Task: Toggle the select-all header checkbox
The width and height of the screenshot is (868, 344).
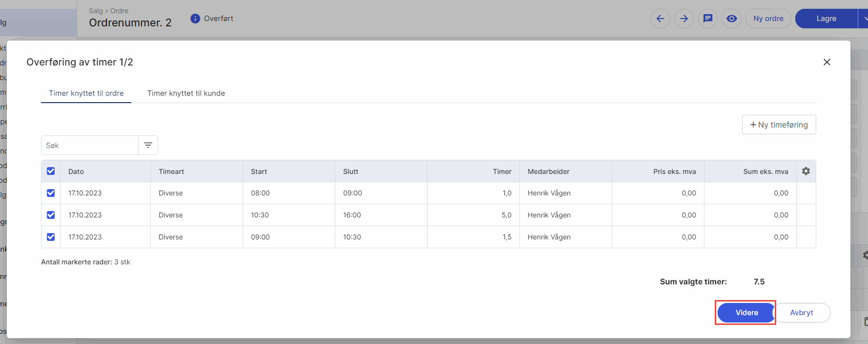Action: (51, 171)
